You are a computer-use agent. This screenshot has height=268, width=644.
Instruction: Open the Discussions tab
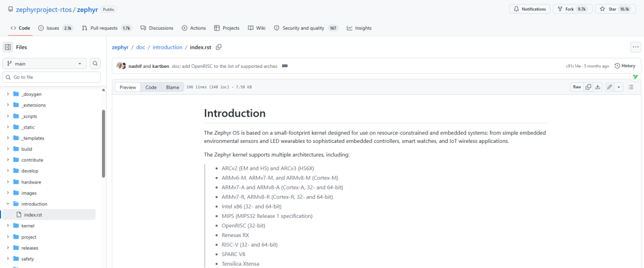pos(156,28)
